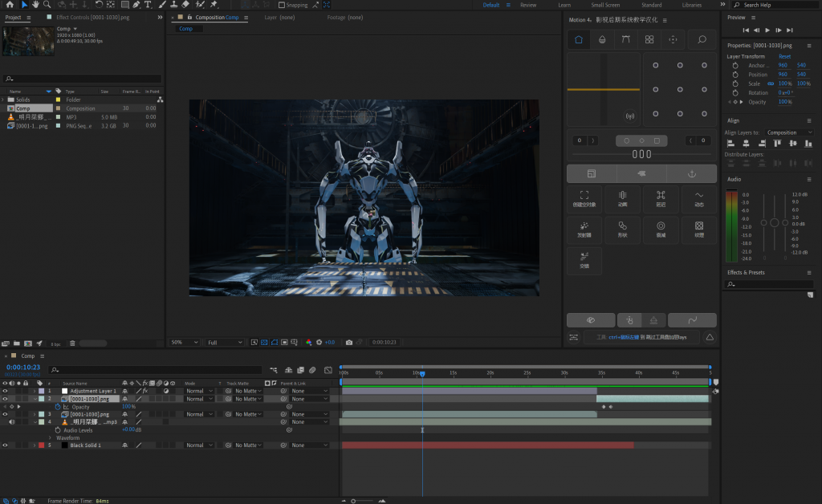Click the Black Solid 1 red label swatch
The width and height of the screenshot is (822, 504).
pos(42,445)
